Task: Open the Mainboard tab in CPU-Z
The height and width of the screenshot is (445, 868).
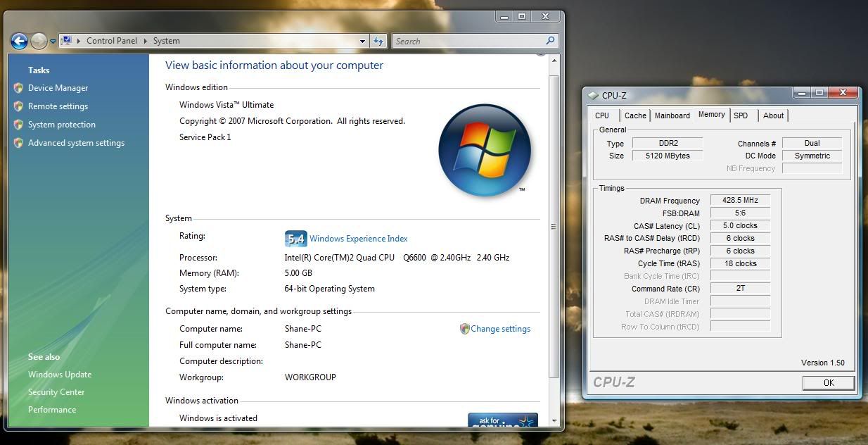Action: pos(672,115)
